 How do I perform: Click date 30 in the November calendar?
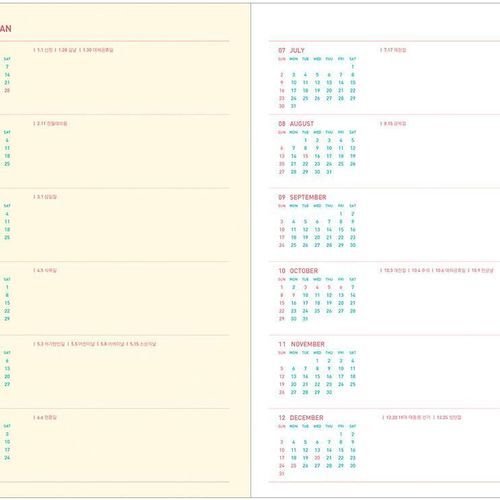(x=329, y=392)
